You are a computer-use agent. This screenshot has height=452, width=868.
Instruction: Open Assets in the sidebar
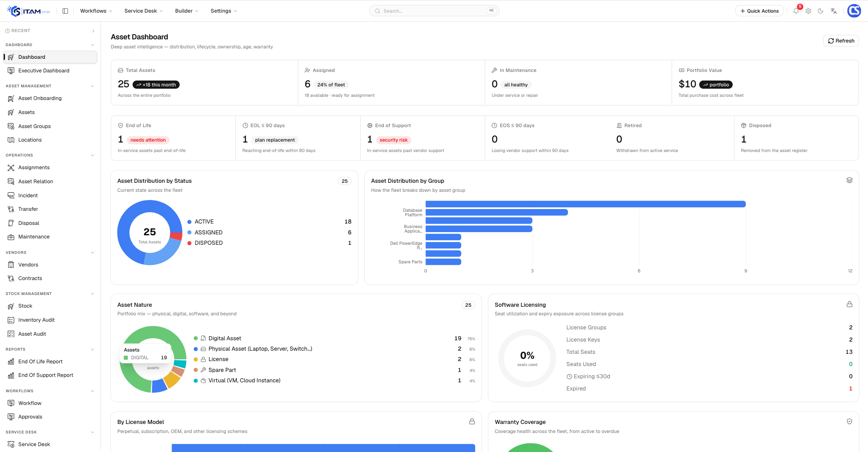pos(50,112)
